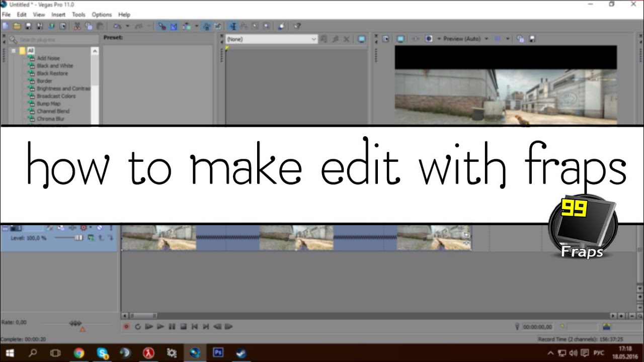The height and width of the screenshot is (362, 644).
Task: Toggle Ignore Event Grouping button
Action: pyautogui.click(x=217, y=26)
